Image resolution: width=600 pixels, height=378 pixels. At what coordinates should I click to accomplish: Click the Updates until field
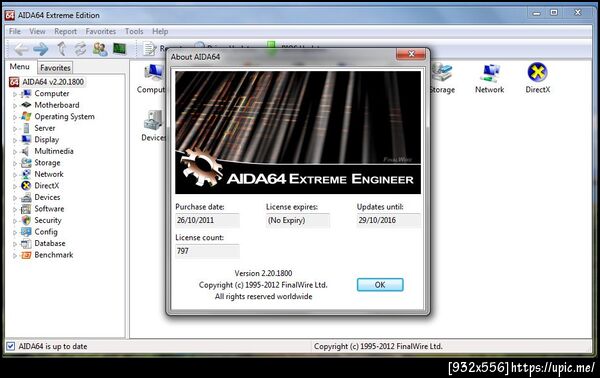388,220
